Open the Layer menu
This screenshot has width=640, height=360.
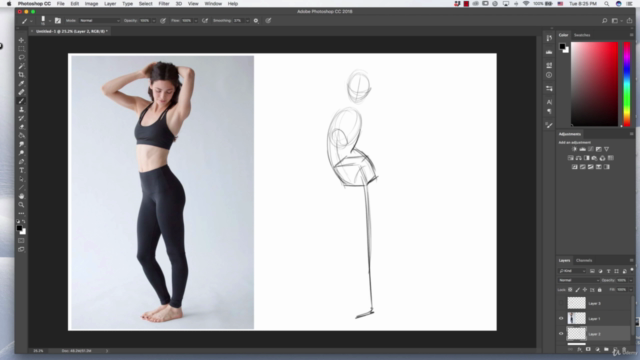click(110, 4)
